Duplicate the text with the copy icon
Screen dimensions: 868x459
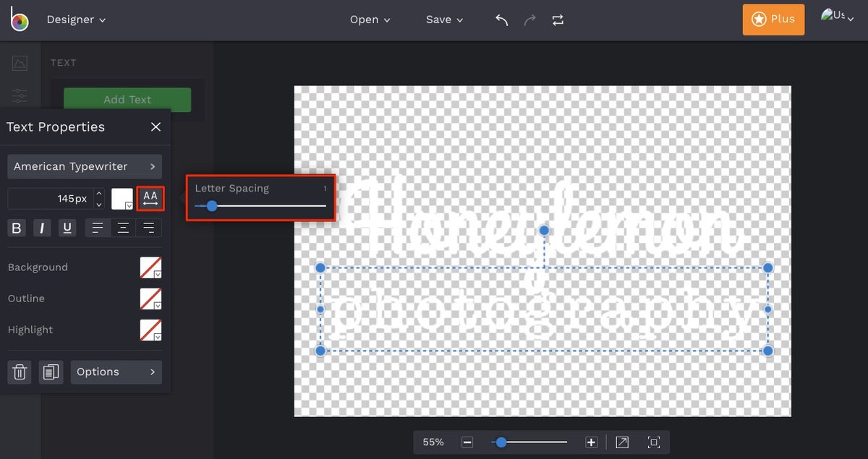(51, 372)
